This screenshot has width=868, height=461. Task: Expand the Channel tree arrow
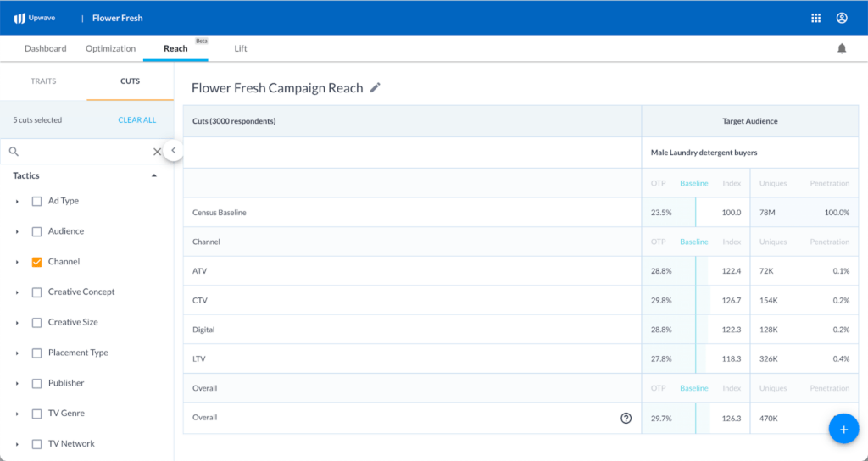[x=17, y=262]
